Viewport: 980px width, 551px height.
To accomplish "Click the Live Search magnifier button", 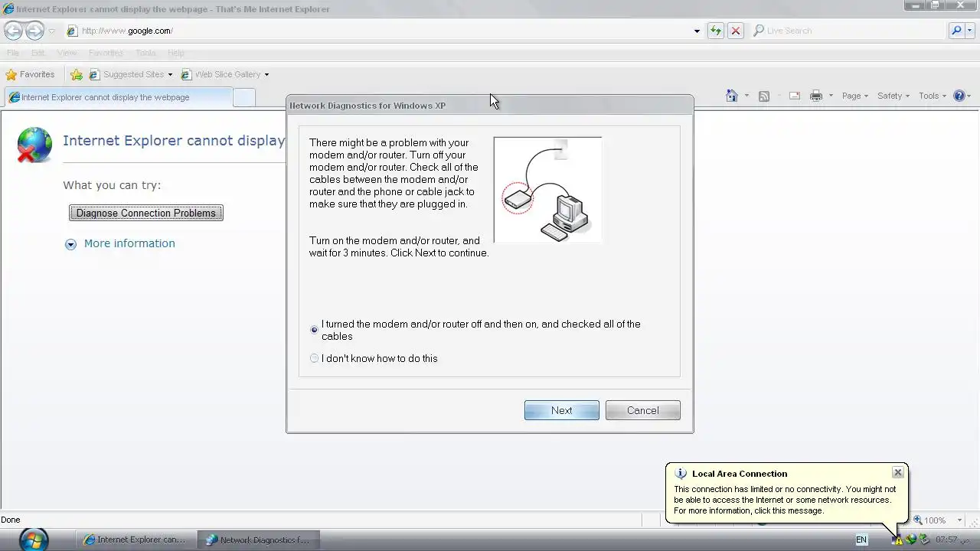I will click(x=955, y=31).
